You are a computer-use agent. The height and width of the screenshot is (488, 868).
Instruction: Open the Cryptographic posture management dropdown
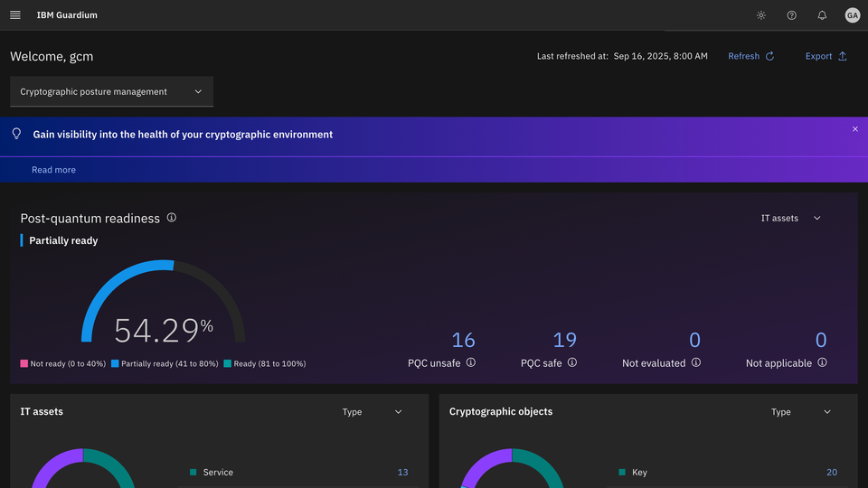pos(111,91)
